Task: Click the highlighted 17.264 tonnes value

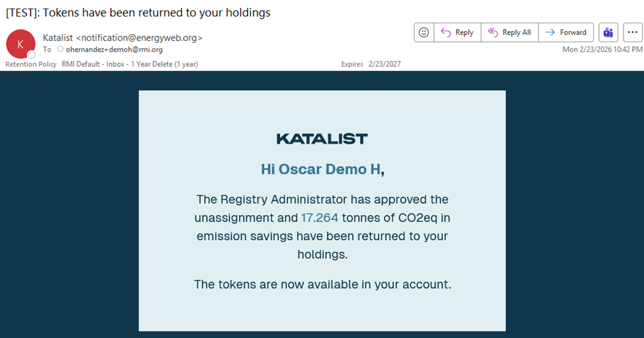Action: 320,218
